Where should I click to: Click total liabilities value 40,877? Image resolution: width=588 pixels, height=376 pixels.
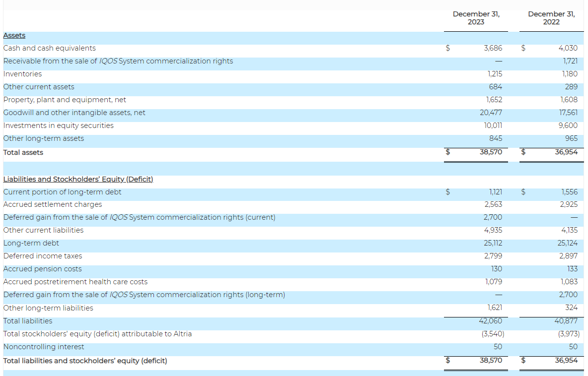click(x=566, y=321)
